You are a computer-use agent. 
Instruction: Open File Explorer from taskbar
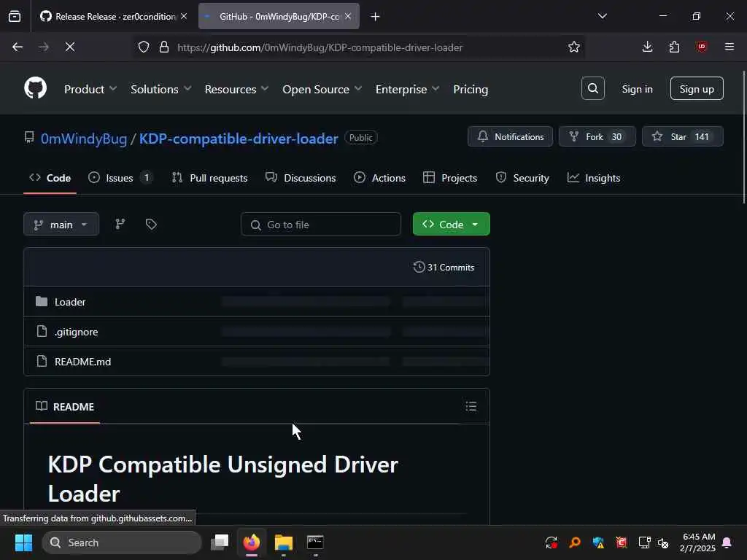(x=284, y=542)
